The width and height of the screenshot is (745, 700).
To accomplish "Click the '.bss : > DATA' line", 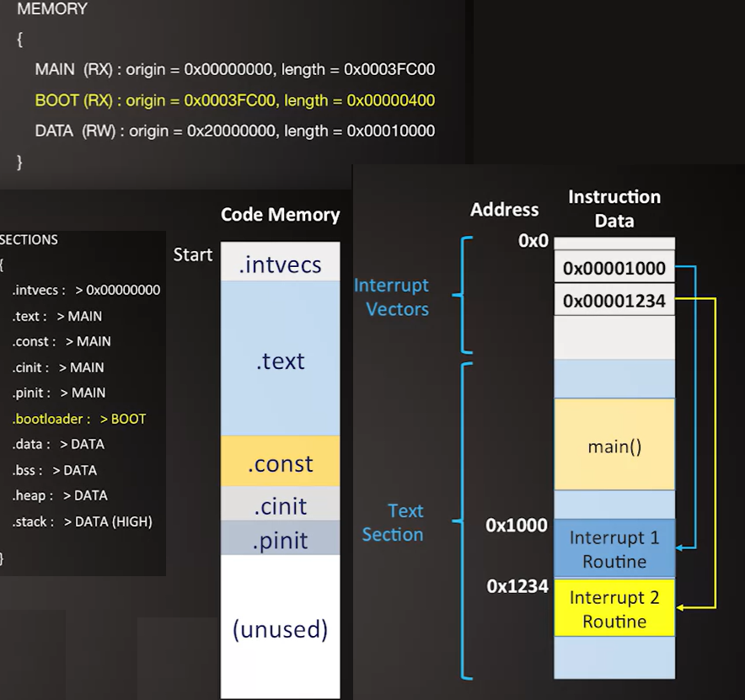I will pyautogui.click(x=55, y=470).
